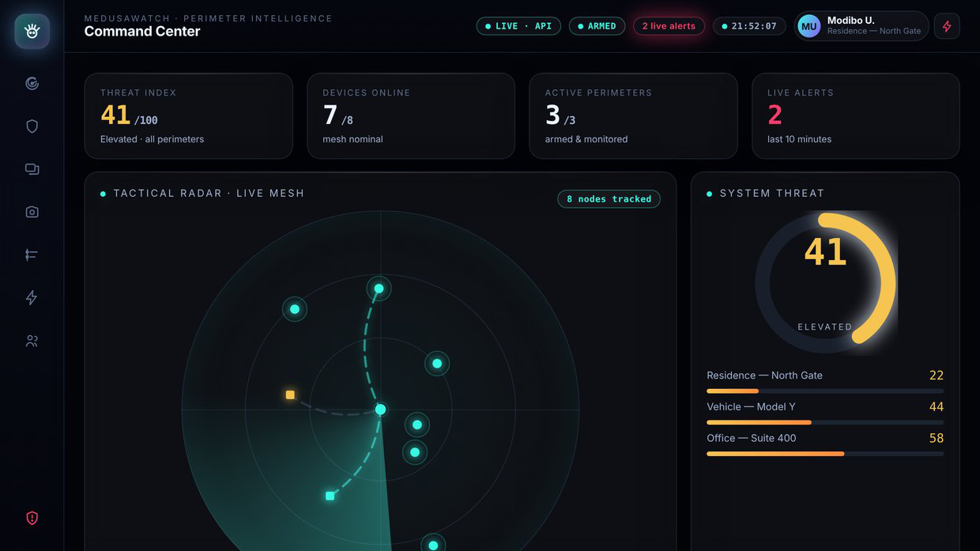Click the 'Elevated · all perimeters' text

(x=152, y=139)
